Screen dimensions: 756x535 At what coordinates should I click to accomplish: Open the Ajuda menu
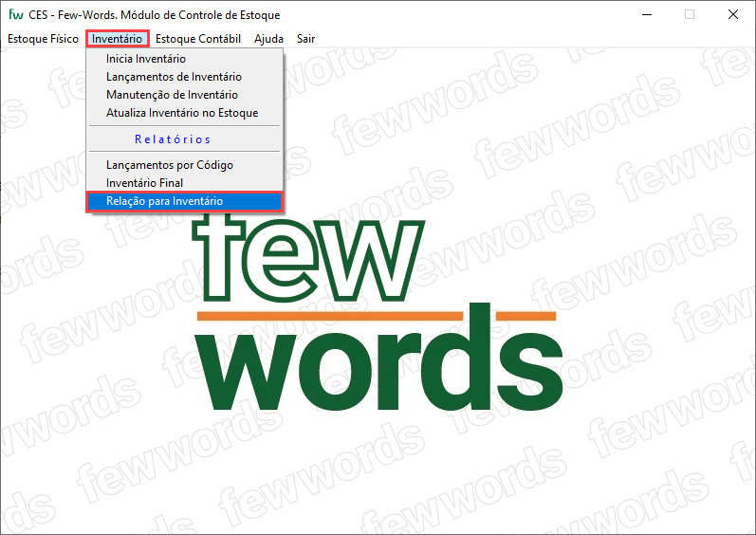point(268,39)
